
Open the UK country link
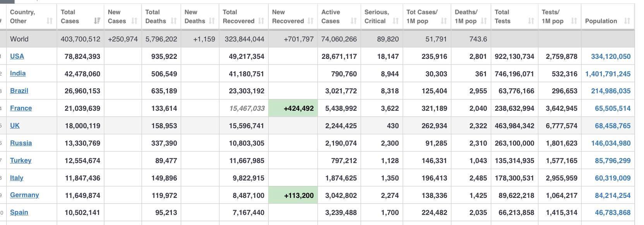tap(15, 125)
